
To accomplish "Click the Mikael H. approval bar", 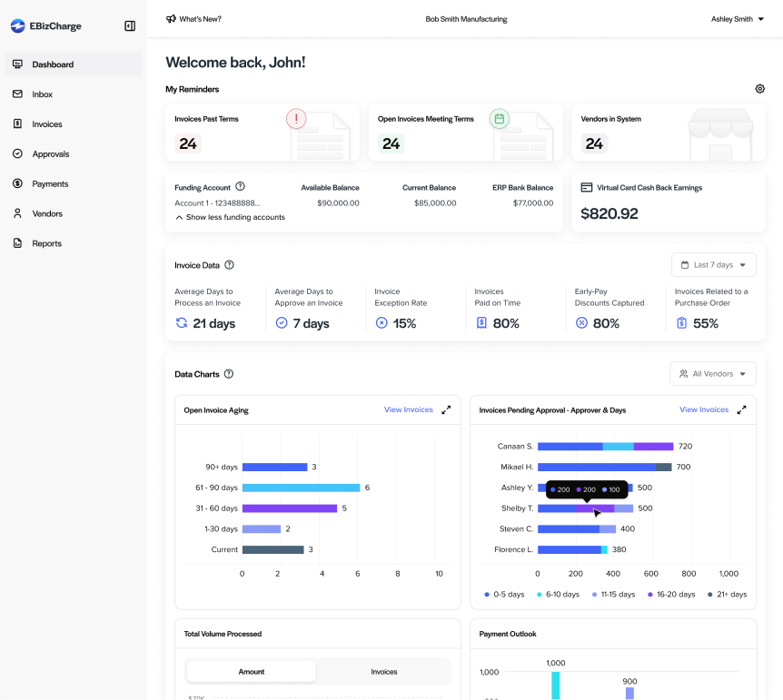I will pos(605,467).
